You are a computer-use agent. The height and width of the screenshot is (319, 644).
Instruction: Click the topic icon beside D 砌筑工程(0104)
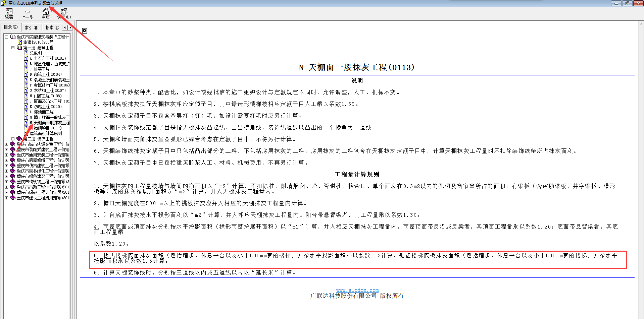pos(26,74)
